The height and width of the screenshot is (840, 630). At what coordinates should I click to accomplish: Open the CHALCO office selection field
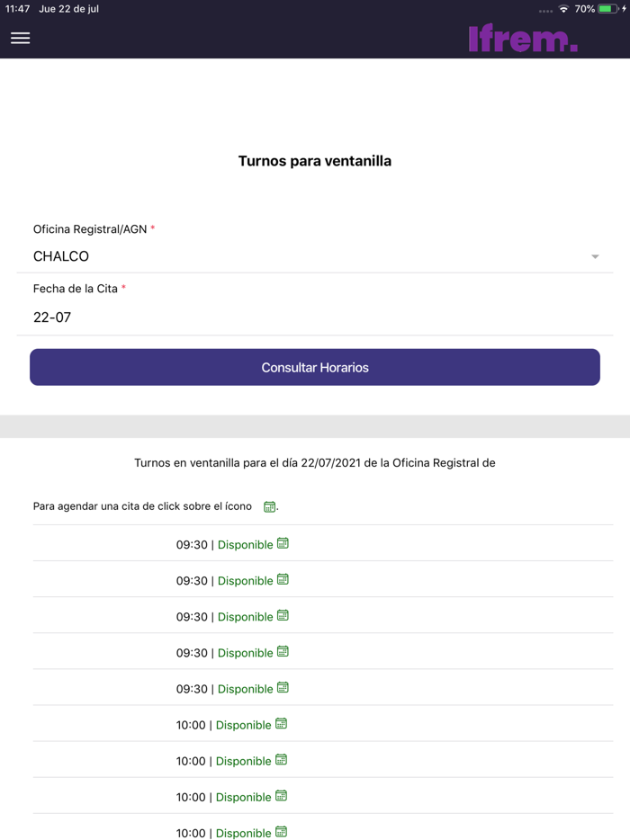pos(306,256)
